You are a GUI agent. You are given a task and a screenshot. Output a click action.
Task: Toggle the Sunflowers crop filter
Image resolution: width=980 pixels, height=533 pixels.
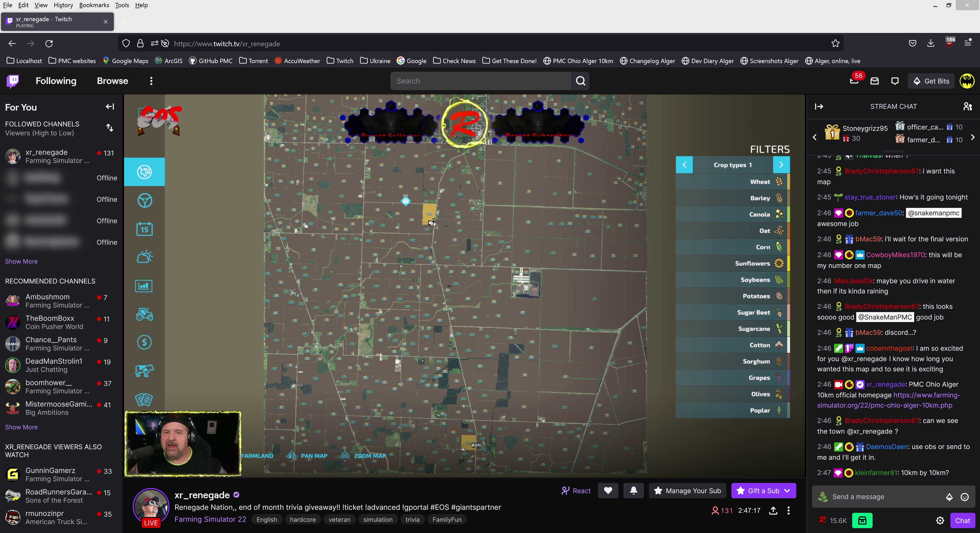click(x=733, y=264)
